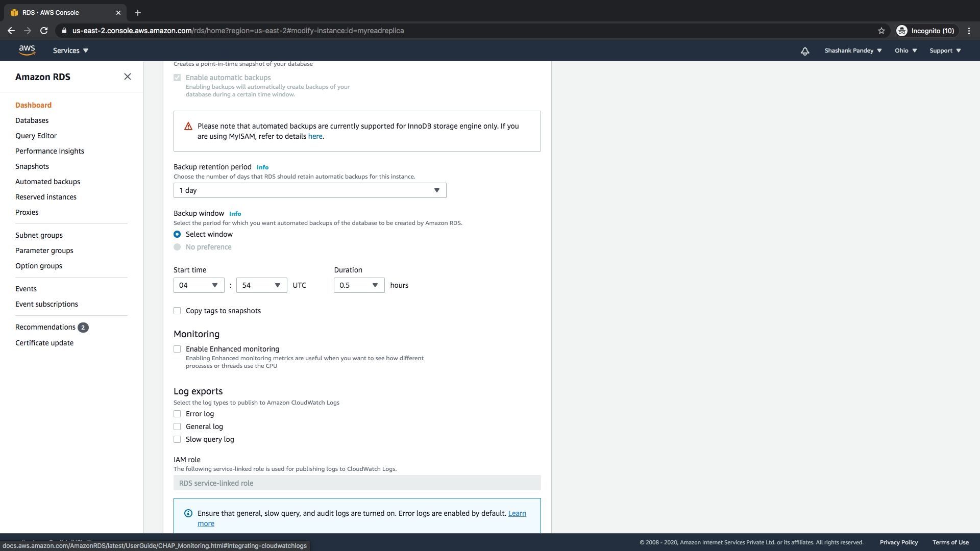Enable Enhanced monitoring checkbox
Image resolution: width=980 pixels, height=551 pixels.
click(x=177, y=349)
